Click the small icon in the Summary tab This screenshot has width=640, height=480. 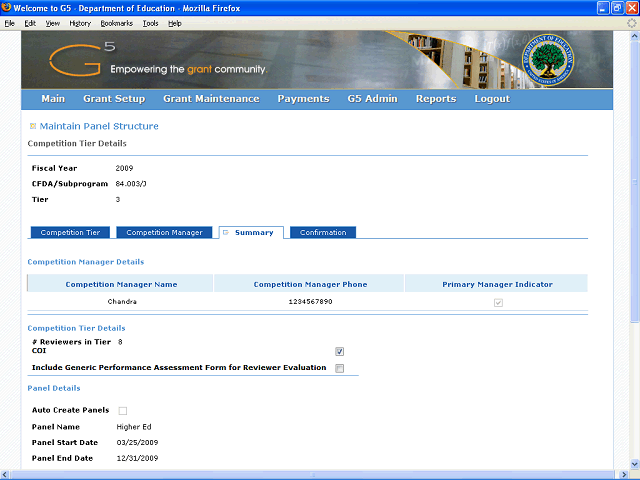point(226,232)
